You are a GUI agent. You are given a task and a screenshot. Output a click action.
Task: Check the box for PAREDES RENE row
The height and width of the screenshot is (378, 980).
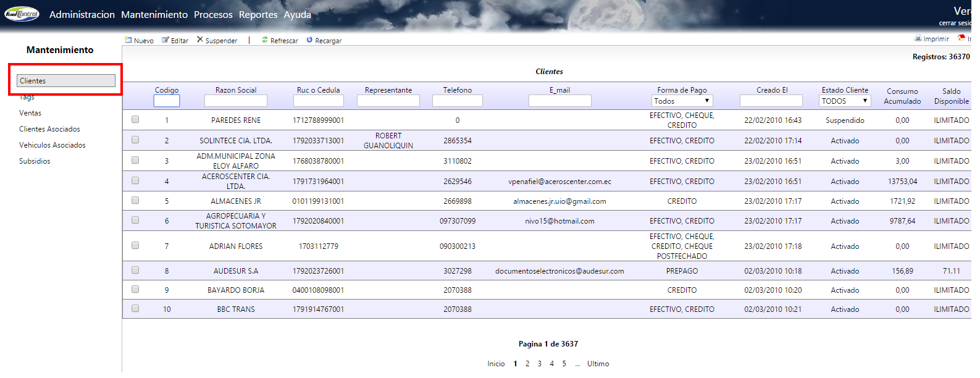coord(135,119)
